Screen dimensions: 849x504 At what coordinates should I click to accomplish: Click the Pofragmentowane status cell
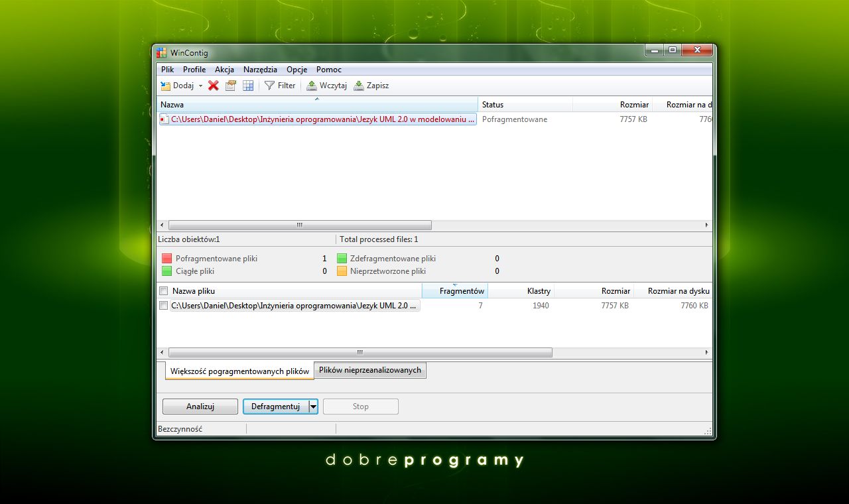click(515, 119)
